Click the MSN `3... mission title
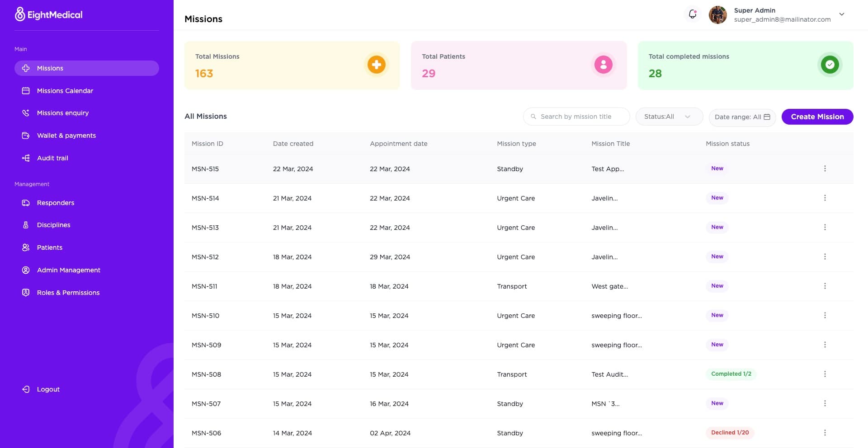 point(605,404)
